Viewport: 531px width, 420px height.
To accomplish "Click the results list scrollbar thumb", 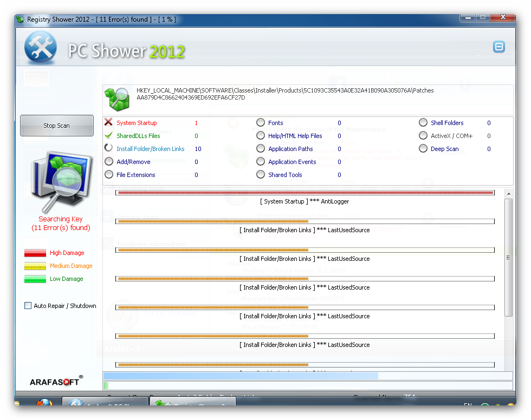I will pyautogui.click(x=508, y=257).
